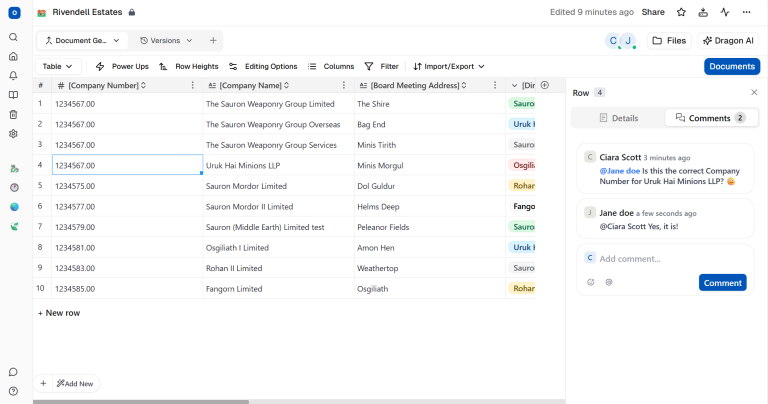Add a new column with the plus icon
The width and height of the screenshot is (768, 404).
pos(544,85)
